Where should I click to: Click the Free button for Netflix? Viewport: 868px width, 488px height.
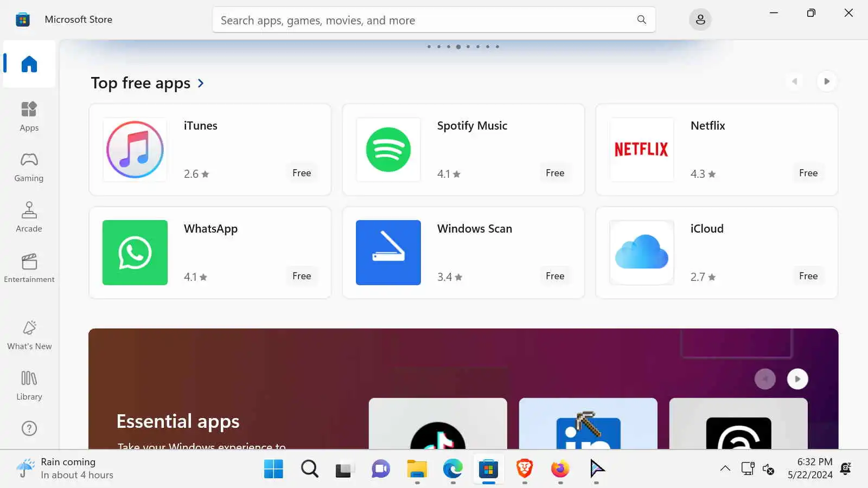(x=808, y=173)
